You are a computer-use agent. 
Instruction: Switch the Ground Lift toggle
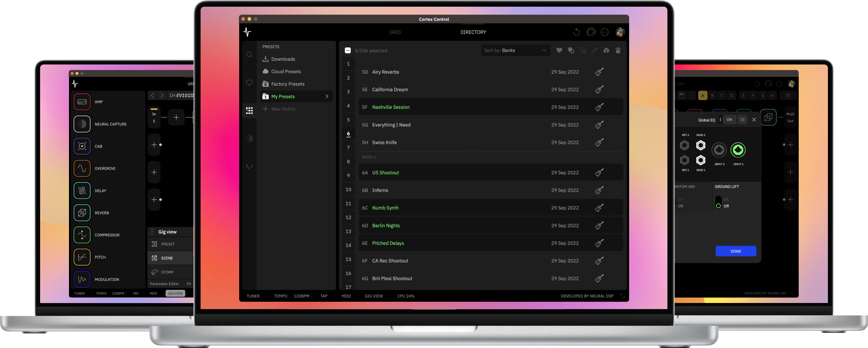(x=718, y=202)
